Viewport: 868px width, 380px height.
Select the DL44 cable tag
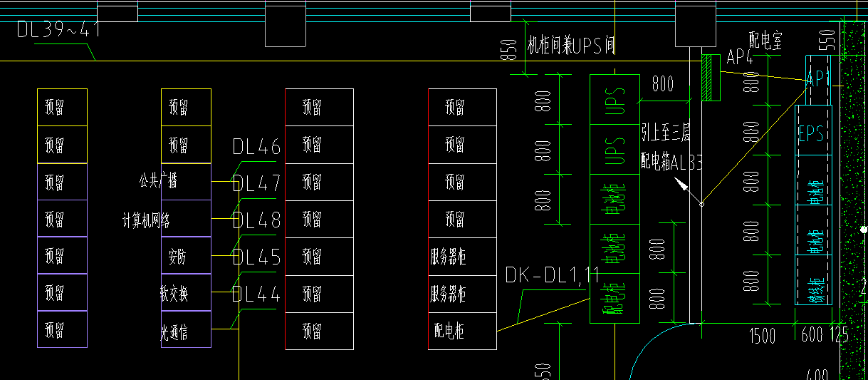pyautogui.click(x=257, y=294)
